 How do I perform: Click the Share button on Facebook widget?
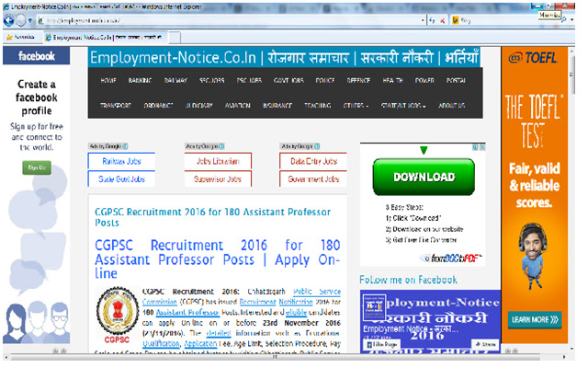tap(486, 344)
